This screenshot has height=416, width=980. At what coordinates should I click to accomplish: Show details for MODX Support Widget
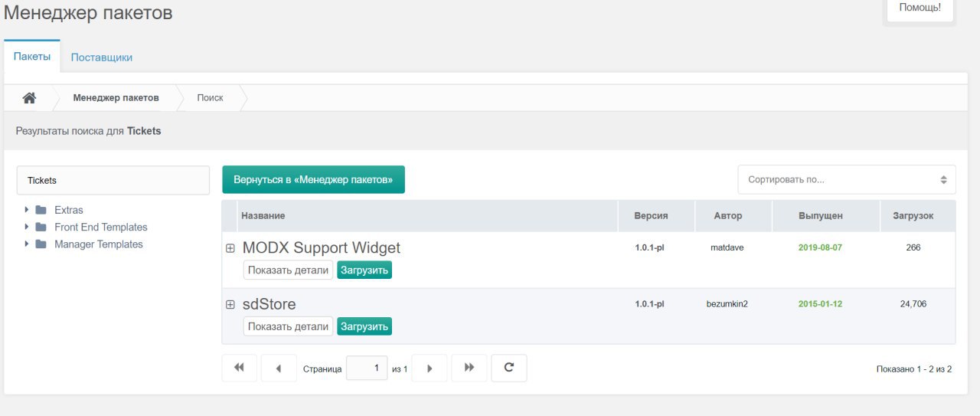(288, 270)
